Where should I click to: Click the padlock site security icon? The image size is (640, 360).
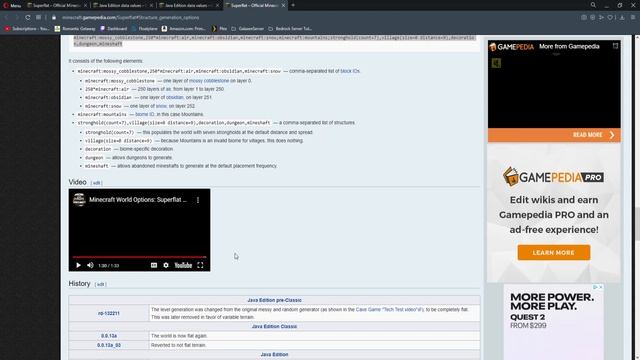click(54, 18)
